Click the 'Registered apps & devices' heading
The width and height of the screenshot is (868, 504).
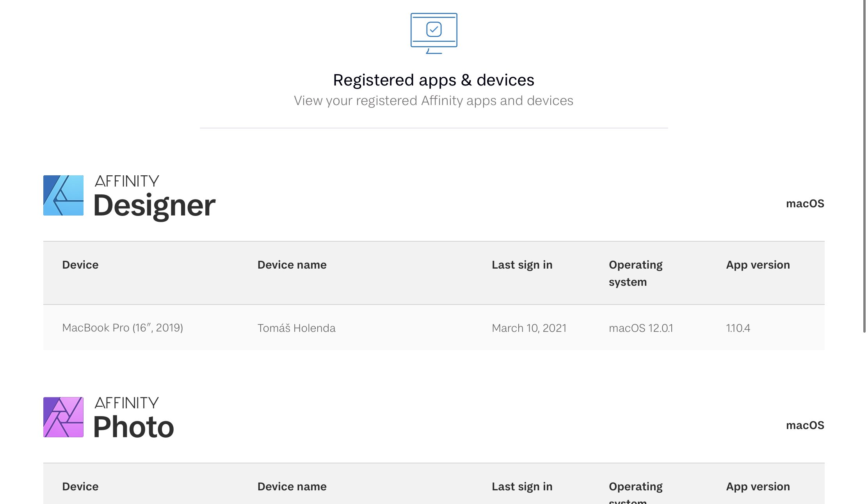pos(434,80)
